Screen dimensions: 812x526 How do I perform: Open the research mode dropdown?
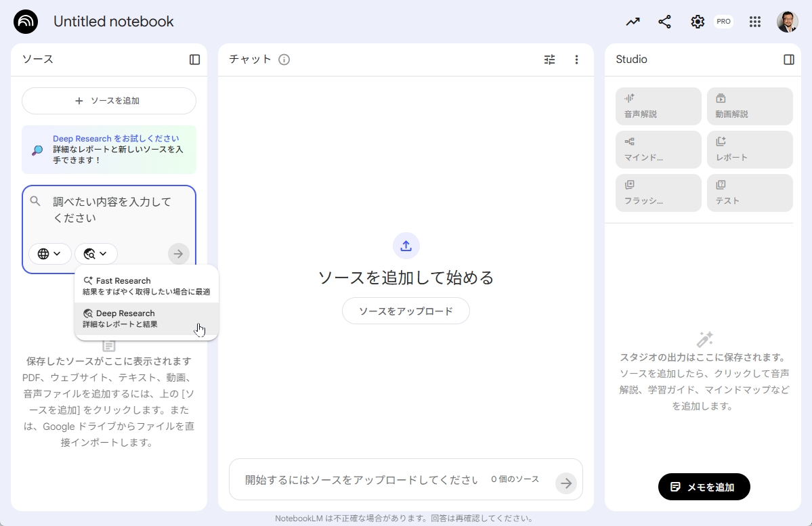[96, 253]
